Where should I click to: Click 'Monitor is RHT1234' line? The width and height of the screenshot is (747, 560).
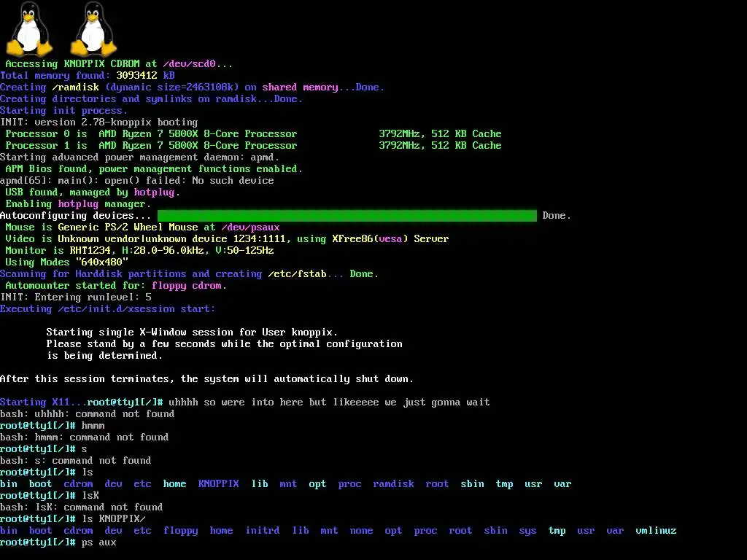tap(139, 251)
